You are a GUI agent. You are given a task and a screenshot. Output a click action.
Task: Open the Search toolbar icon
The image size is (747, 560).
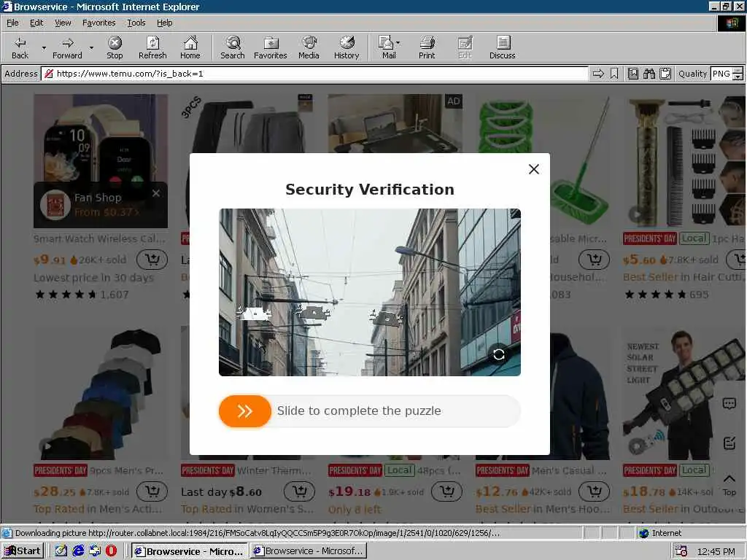pos(233,47)
